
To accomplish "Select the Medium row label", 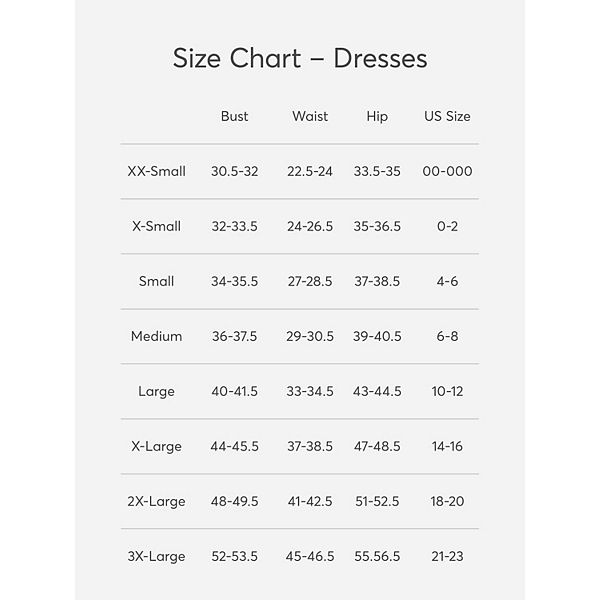I will [x=157, y=337].
